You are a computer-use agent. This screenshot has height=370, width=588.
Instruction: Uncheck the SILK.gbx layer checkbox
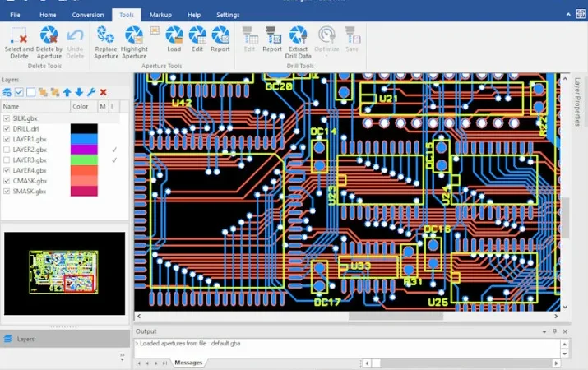(x=7, y=118)
